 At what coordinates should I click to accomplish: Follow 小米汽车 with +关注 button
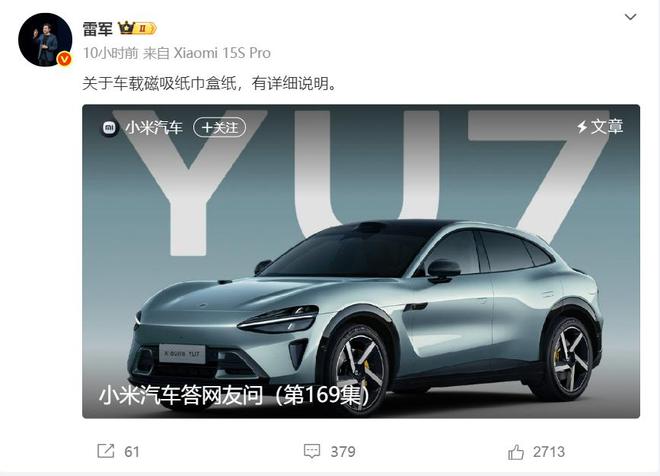219,128
